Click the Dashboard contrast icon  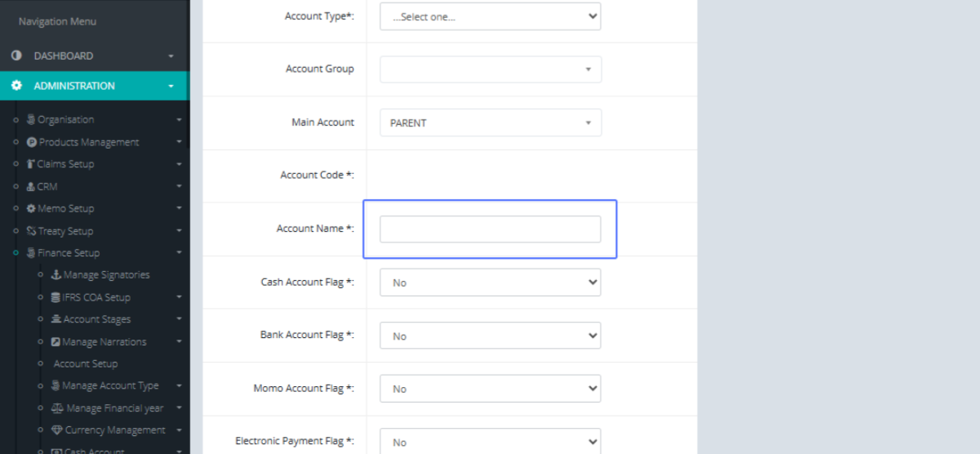pos(16,56)
